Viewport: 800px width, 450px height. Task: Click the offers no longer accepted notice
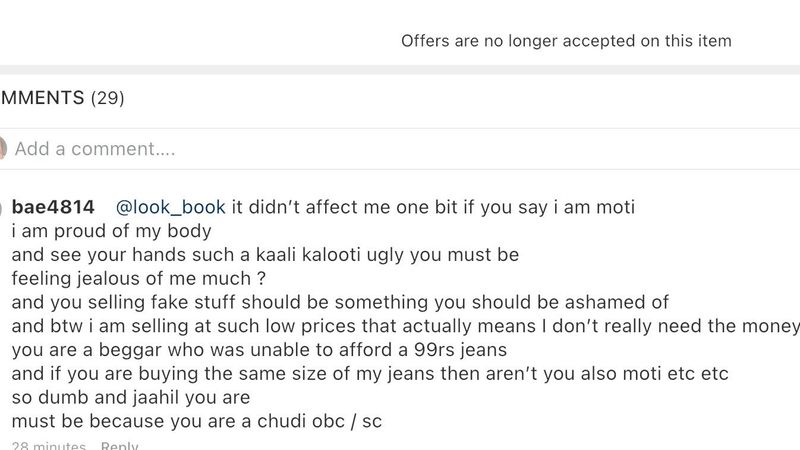(566, 41)
